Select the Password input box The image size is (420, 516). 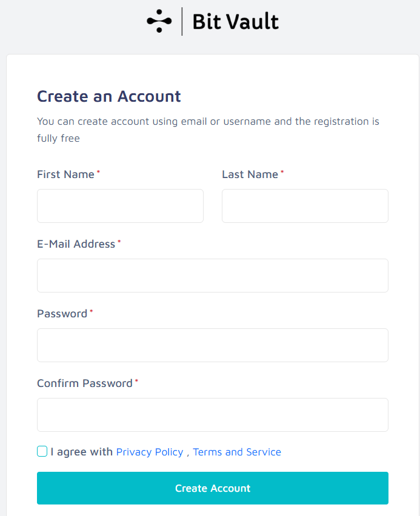tap(212, 345)
